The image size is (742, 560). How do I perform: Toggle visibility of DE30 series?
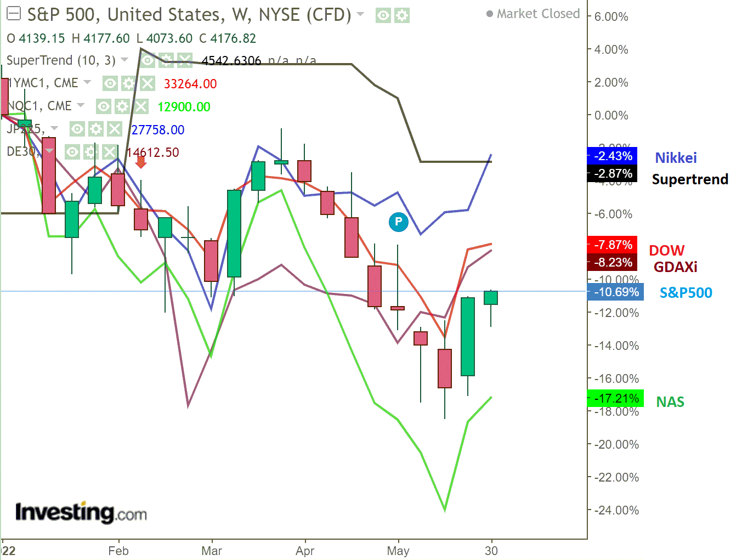click(x=72, y=152)
